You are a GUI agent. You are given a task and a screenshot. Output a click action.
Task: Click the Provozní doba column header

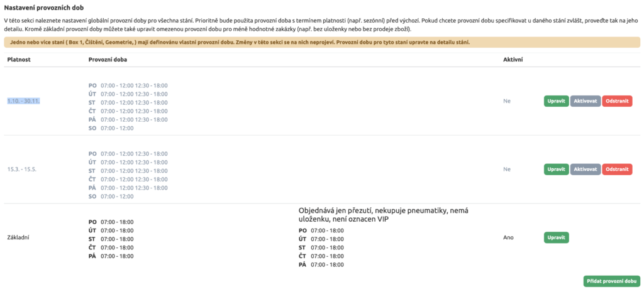[109, 59]
